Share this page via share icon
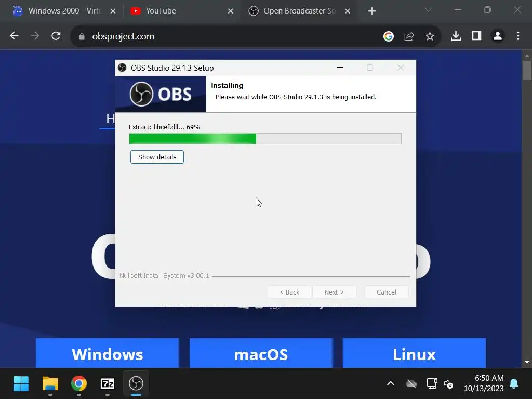 [x=409, y=36]
